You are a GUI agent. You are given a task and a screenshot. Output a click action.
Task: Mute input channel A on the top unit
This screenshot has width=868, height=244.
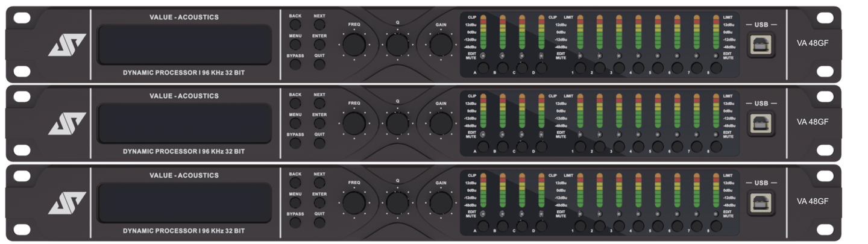483,67
